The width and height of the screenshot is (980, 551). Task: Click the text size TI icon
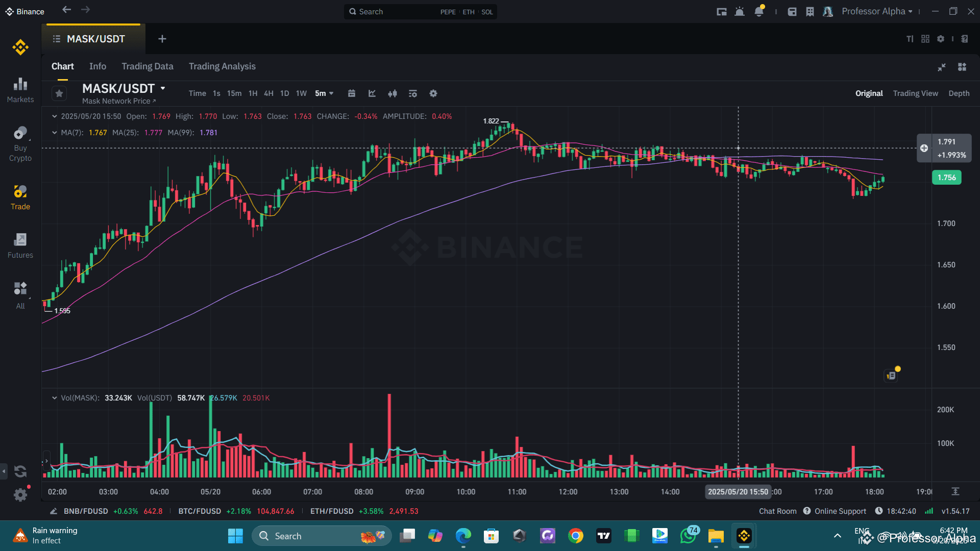(x=910, y=39)
